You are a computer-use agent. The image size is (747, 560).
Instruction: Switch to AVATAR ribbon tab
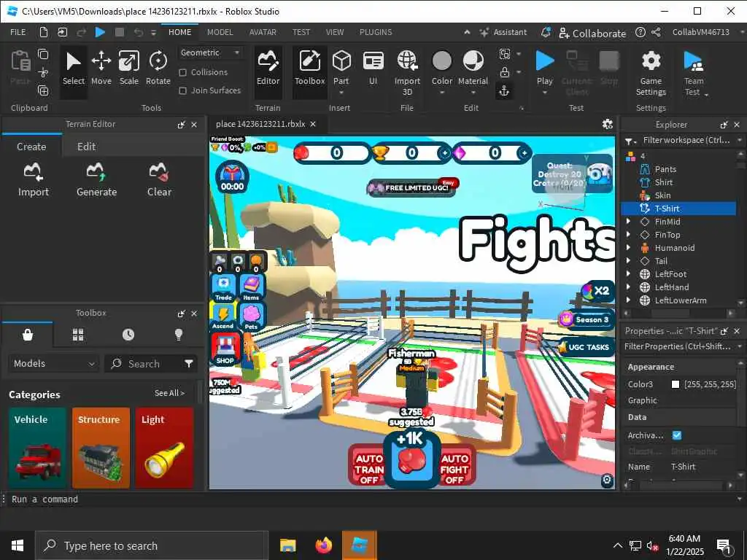click(x=263, y=32)
